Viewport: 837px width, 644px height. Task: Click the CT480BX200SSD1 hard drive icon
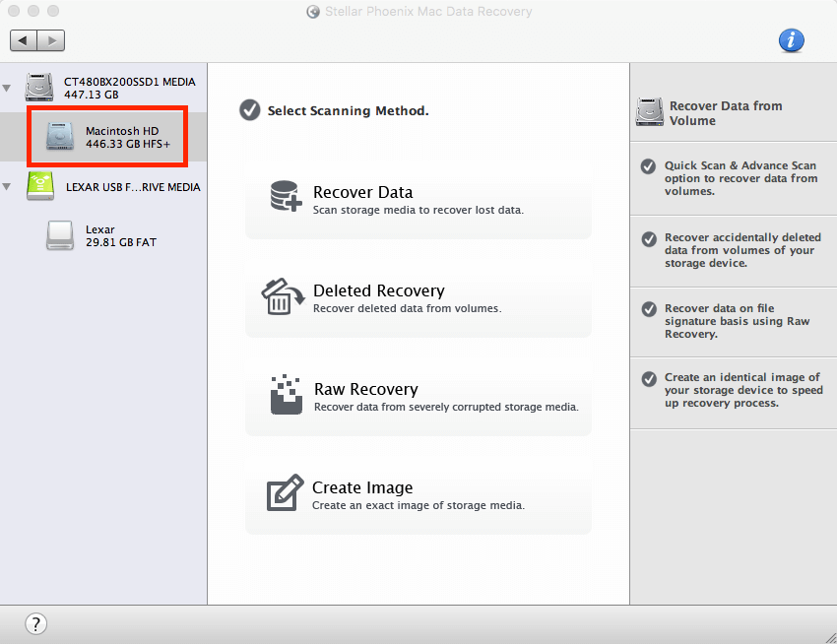40,88
